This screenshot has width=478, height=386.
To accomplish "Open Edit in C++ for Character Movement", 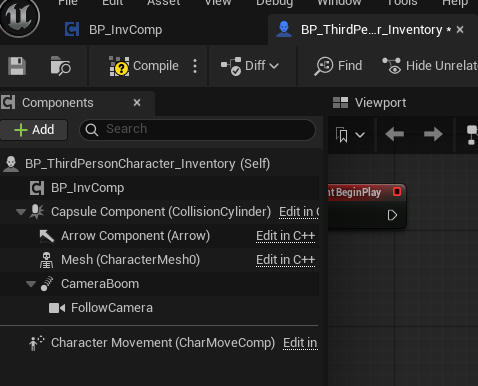I will [x=300, y=343].
